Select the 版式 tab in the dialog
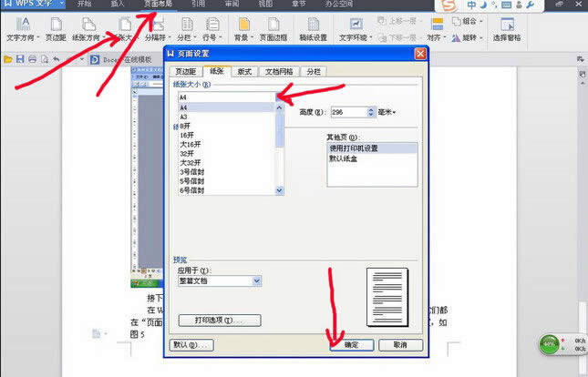 [x=244, y=72]
